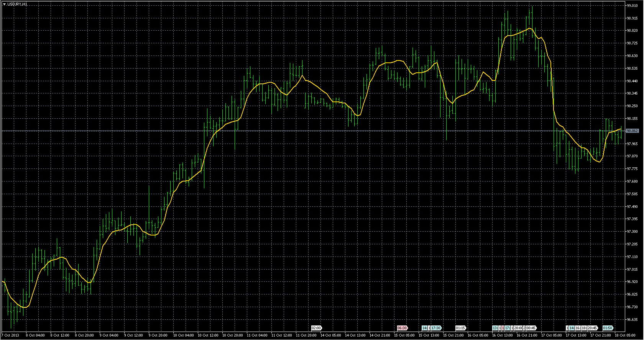Screen dimensions: 644x340
Task: Click the 98.915 price scale label
Action: [632, 18]
